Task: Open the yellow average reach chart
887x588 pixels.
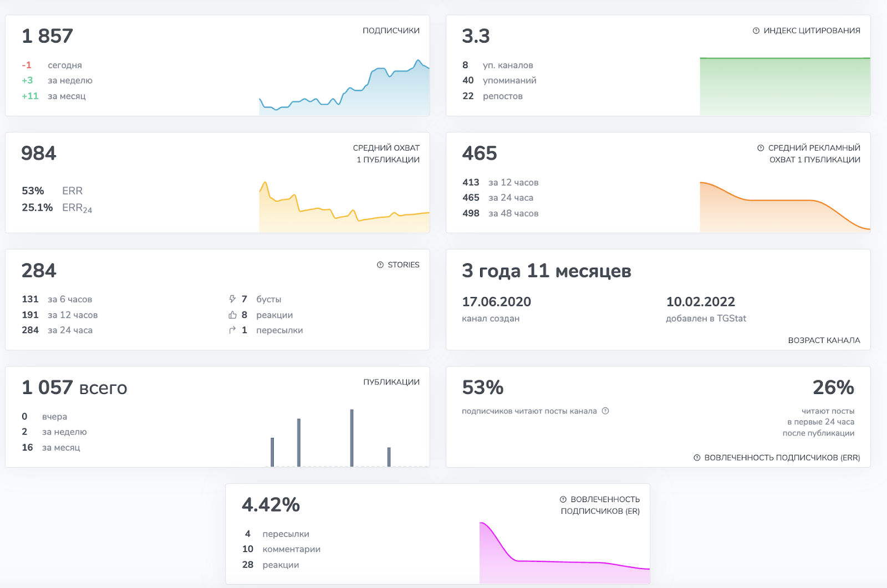Action: point(344,206)
